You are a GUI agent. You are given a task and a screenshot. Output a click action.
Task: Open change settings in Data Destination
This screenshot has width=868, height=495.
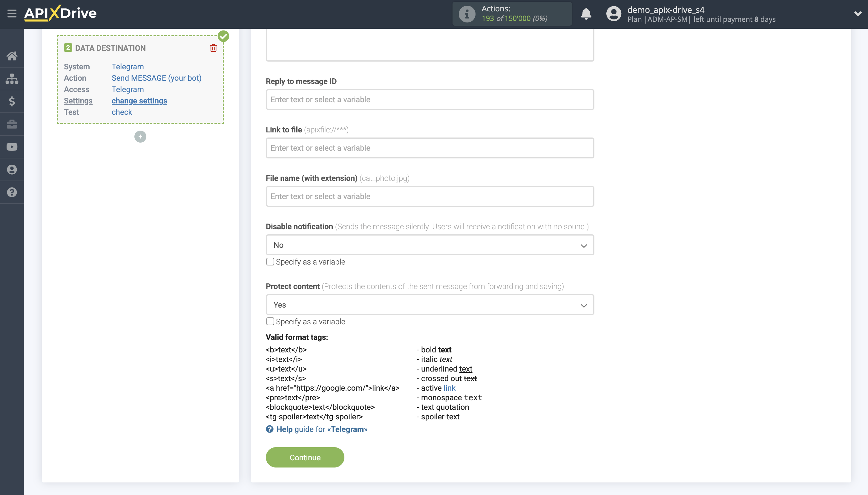tap(139, 101)
